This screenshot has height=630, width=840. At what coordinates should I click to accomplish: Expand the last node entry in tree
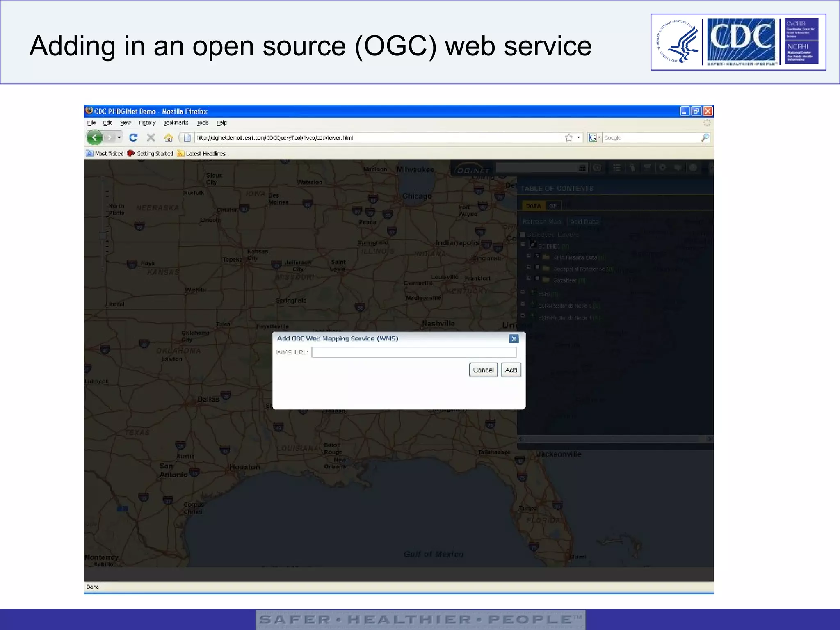coord(523,315)
